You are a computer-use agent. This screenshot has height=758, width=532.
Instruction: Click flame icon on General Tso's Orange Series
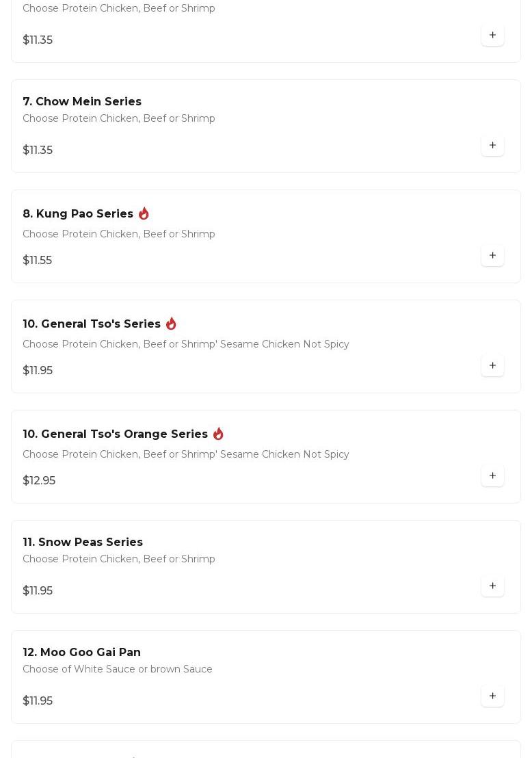[x=218, y=434]
